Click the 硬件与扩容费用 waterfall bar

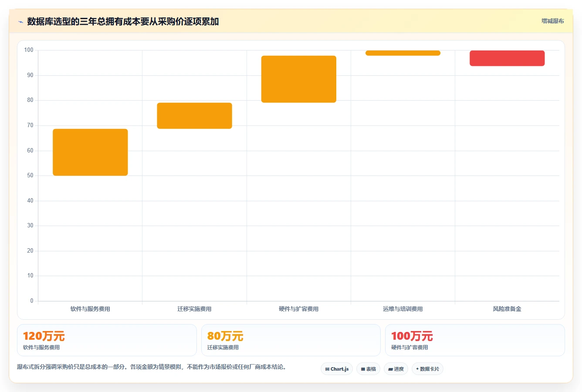click(x=299, y=79)
